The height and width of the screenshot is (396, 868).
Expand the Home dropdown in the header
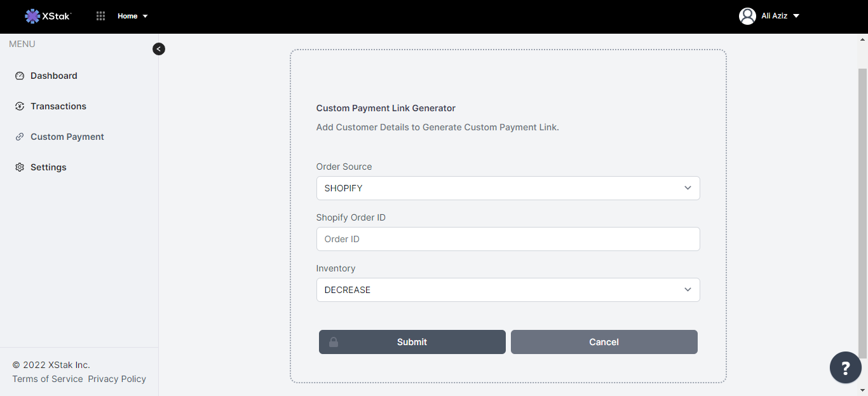[x=132, y=16]
